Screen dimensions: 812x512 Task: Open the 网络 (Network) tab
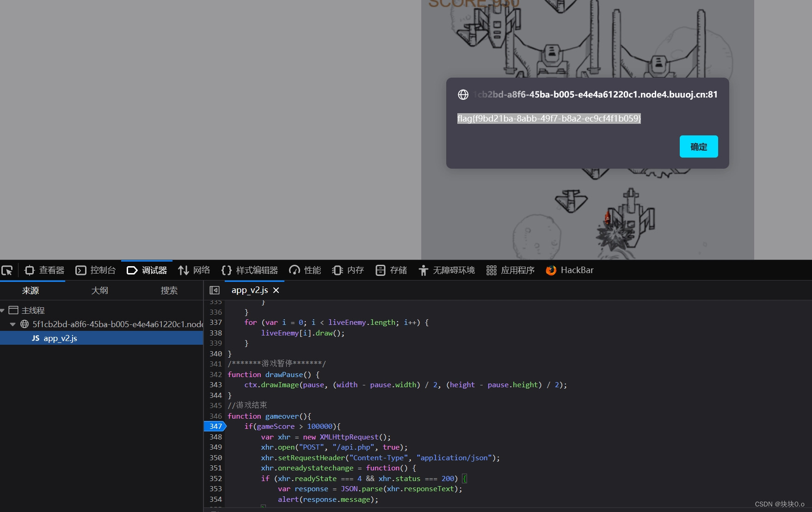click(194, 270)
